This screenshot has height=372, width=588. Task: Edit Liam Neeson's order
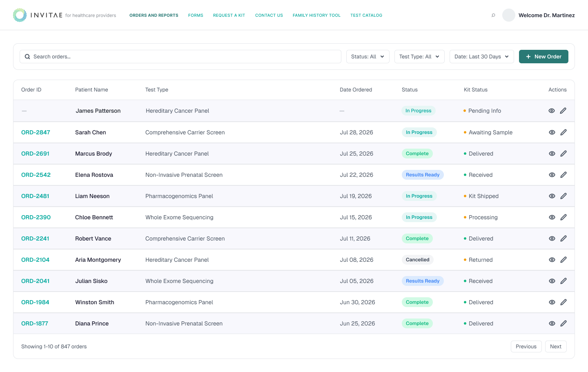point(563,196)
